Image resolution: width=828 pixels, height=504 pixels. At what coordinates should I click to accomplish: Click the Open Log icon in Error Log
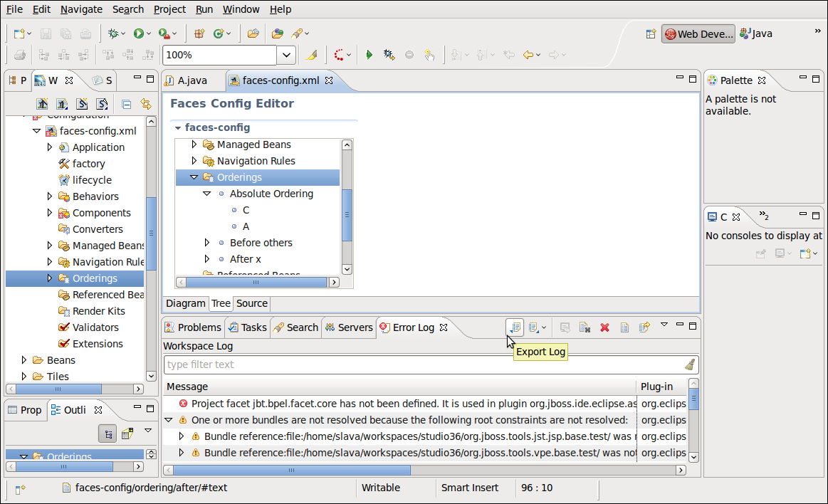624,327
